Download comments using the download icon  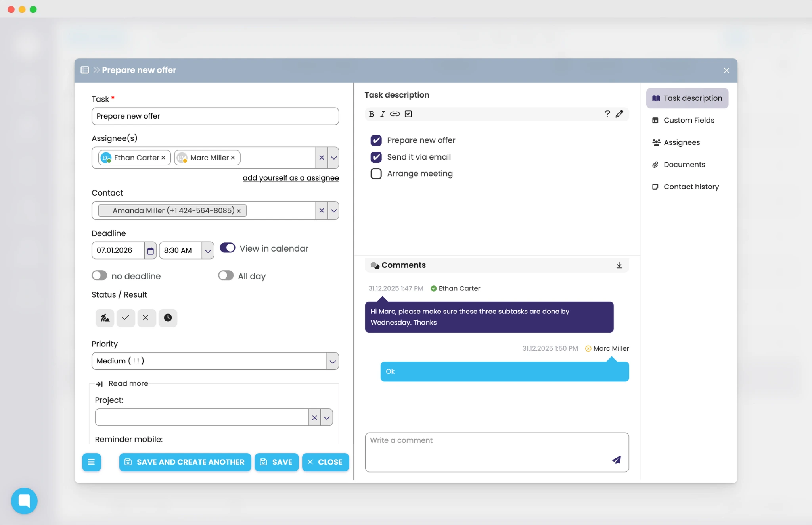point(619,265)
